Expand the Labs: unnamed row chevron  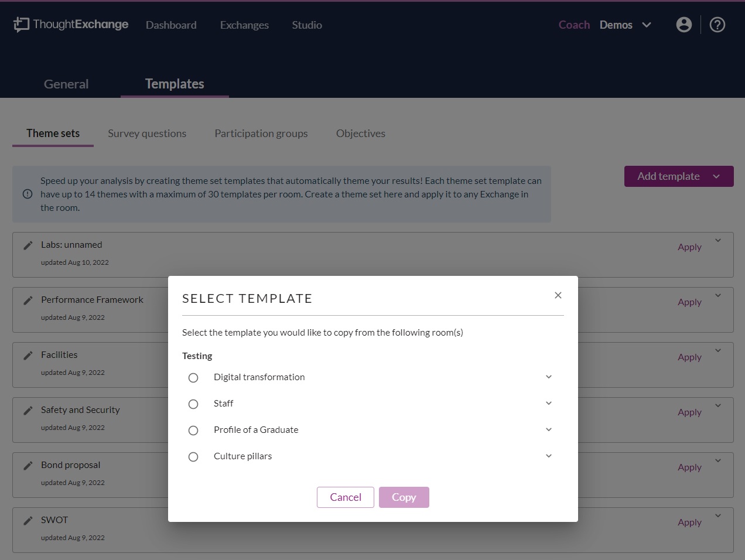click(x=718, y=240)
